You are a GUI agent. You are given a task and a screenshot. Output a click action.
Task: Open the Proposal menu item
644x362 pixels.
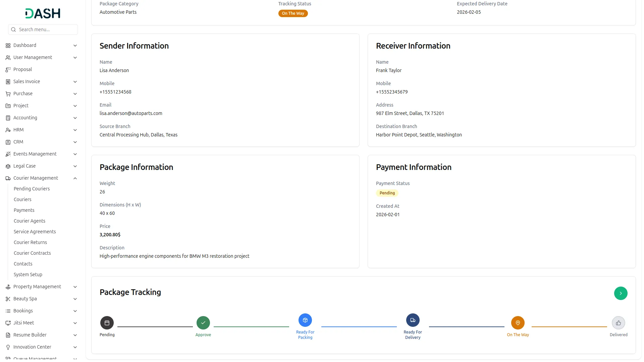[23, 70]
